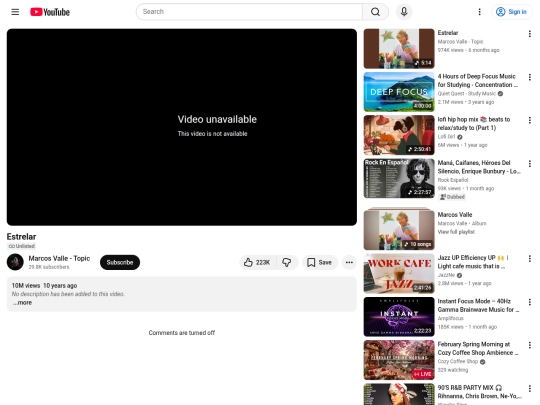Open February Spring Morning Coffee Shop title
The height and width of the screenshot is (405, 540).
[478, 349]
